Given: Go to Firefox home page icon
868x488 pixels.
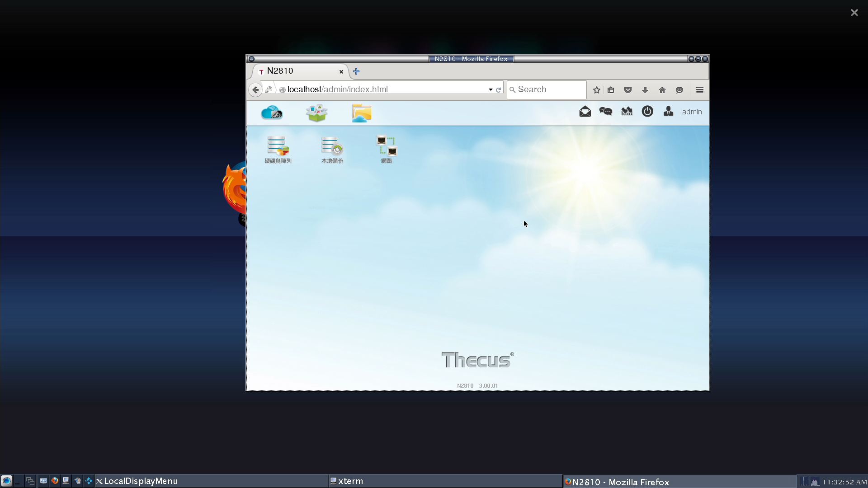Looking at the screenshot, I should (662, 90).
